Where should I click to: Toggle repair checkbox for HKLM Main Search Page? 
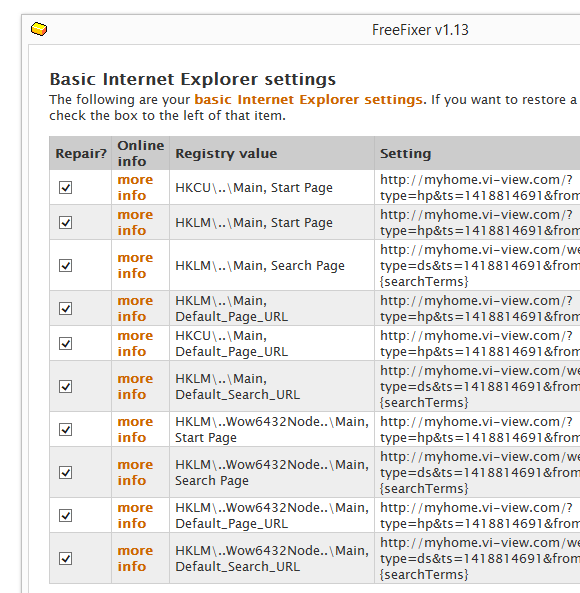pyautogui.click(x=65, y=265)
